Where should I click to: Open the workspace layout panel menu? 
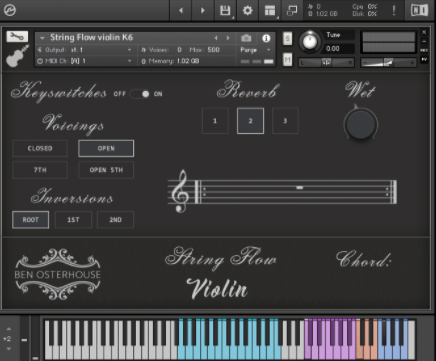[x=270, y=11]
